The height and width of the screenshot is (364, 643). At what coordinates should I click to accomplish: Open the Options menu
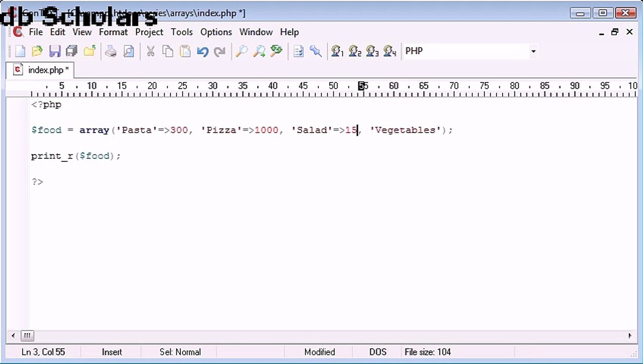tap(216, 32)
